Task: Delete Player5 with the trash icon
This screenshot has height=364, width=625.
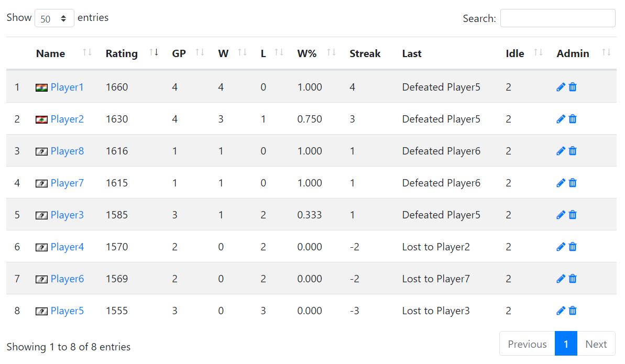Action: coord(572,311)
